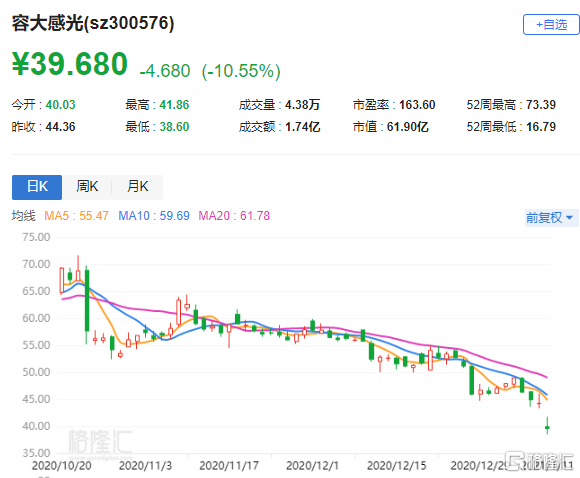Click the dropdown arrow beside 前复权
Screen dimensions: 580x478
[x=570, y=218]
